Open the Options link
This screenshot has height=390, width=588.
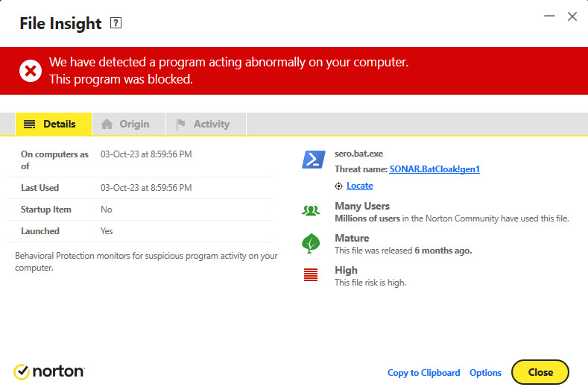coord(485,372)
